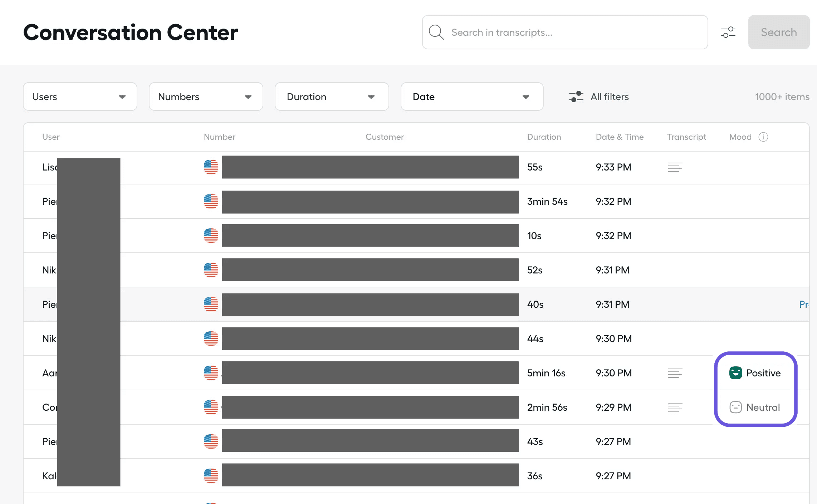Click the Neutral mood face icon
The width and height of the screenshot is (817, 504).
click(736, 407)
